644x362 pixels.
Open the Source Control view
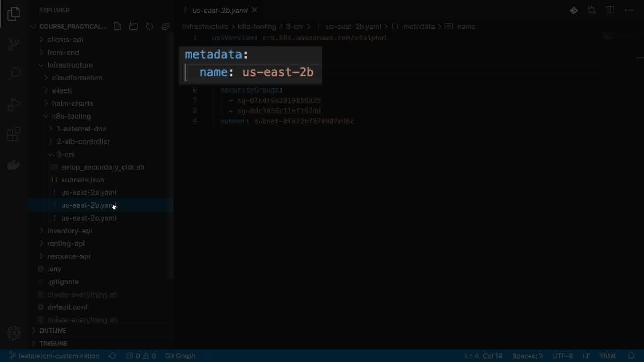(13, 44)
